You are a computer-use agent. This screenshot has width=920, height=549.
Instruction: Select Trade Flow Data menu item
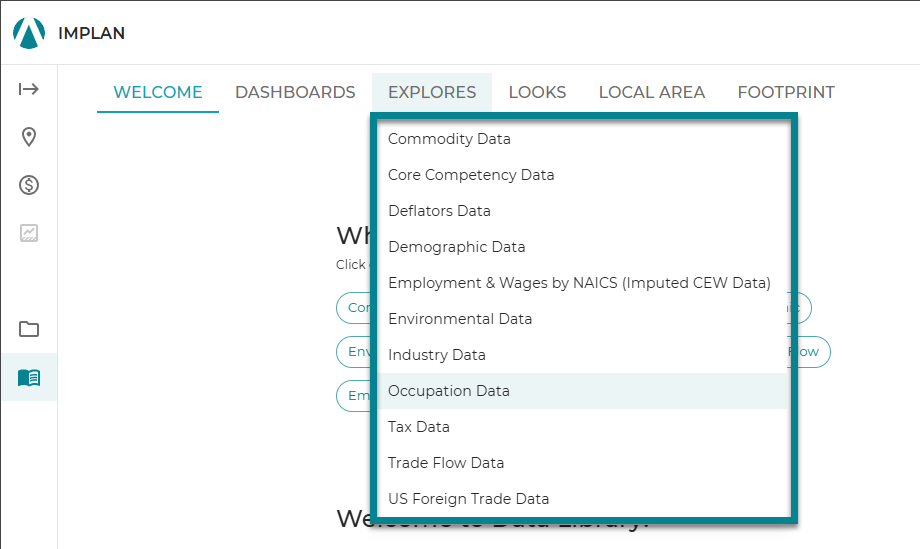(582, 463)
